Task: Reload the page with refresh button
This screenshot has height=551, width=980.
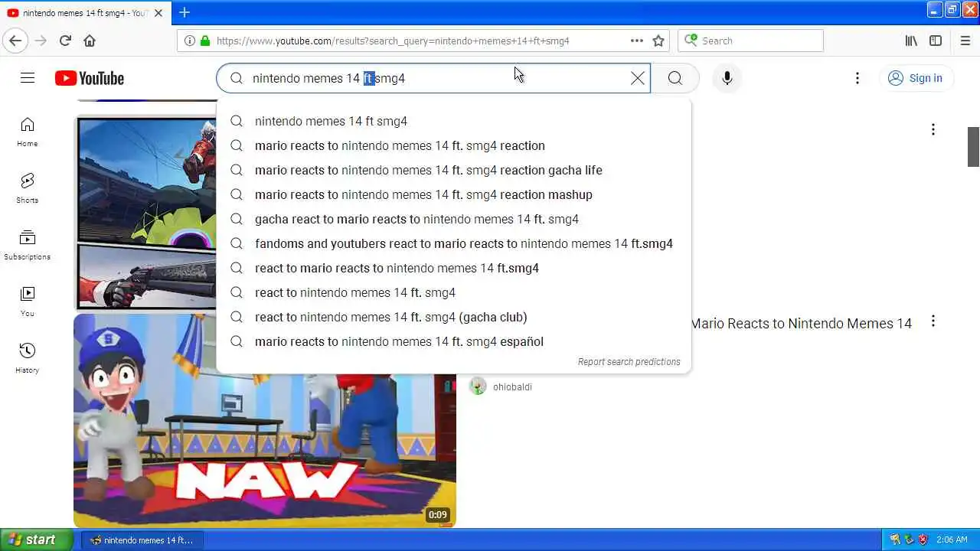Action: (65, 41)
